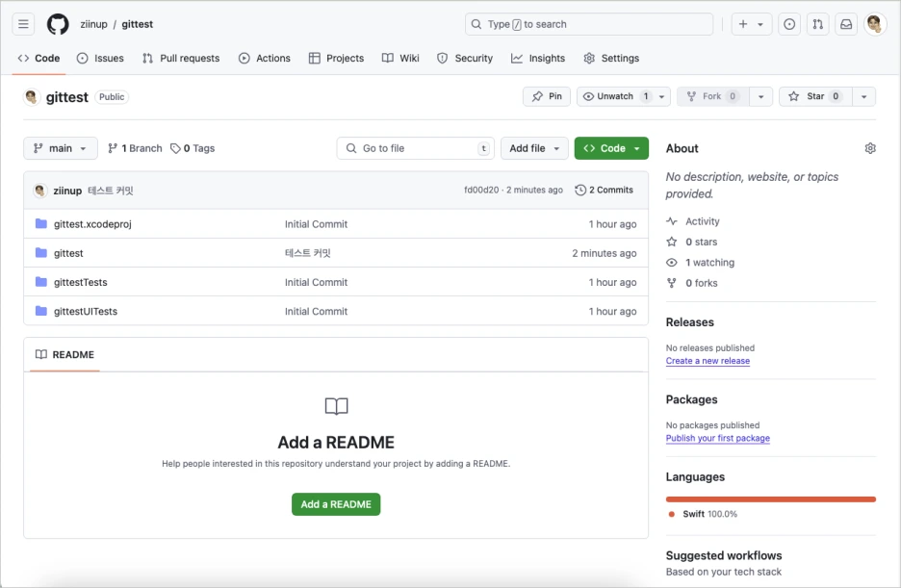This screenshot has width=901, height=588.
Task: Click the tag icon next to 0 Tags
Action: pyautogui.click(x=175, y=148)
